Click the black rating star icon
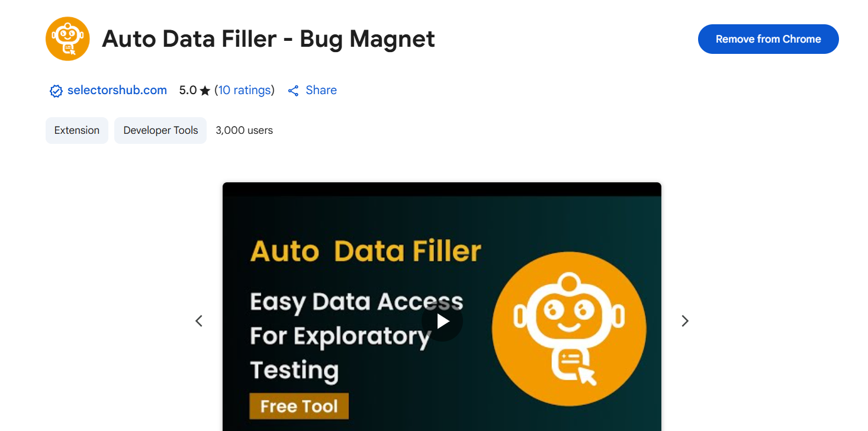The height and width of the screenshot is (431, 868). (205, 91)
